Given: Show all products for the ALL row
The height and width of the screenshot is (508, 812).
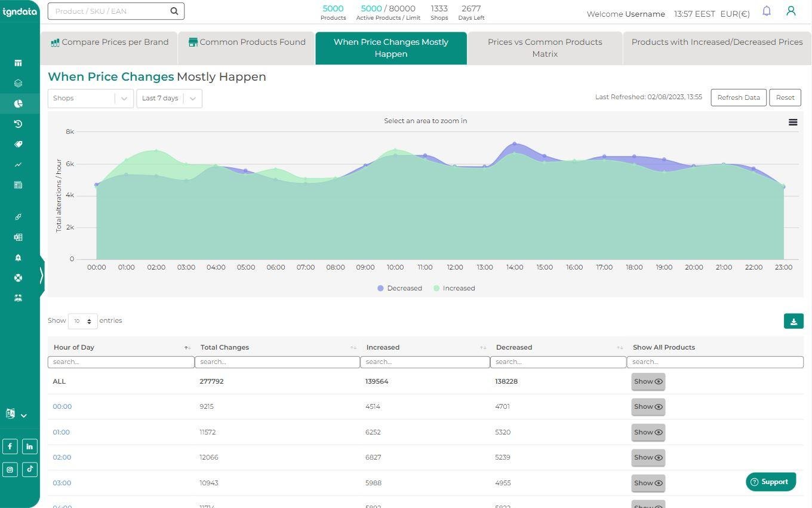Looking at the screenshot, I should click(648, 382).
